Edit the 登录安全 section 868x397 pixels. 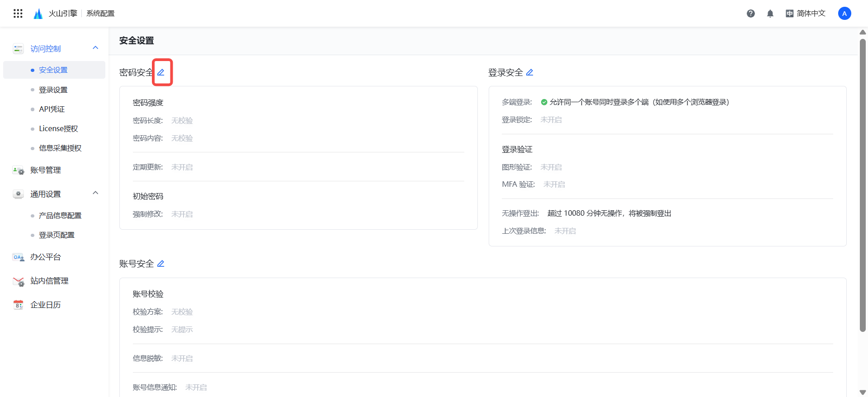pyautogui.click(x=529, y=72)
